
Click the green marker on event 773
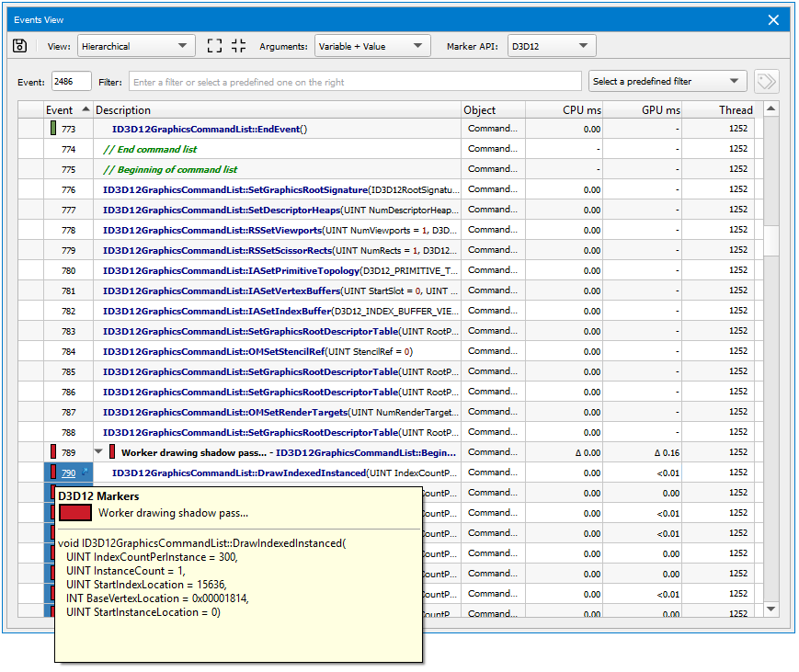click(53, 129)
